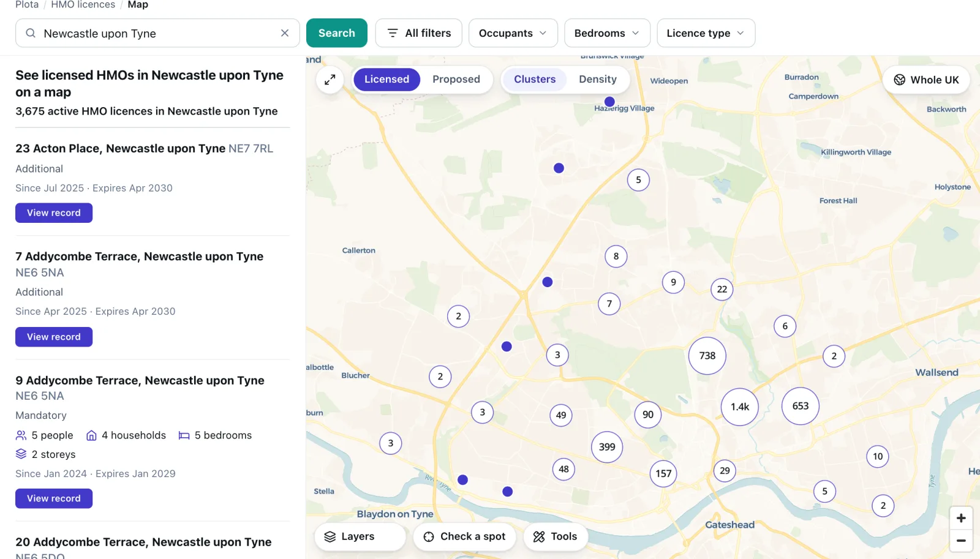View record for 23 Acton Place
The image size is (980, 559).
pos(54,213)
